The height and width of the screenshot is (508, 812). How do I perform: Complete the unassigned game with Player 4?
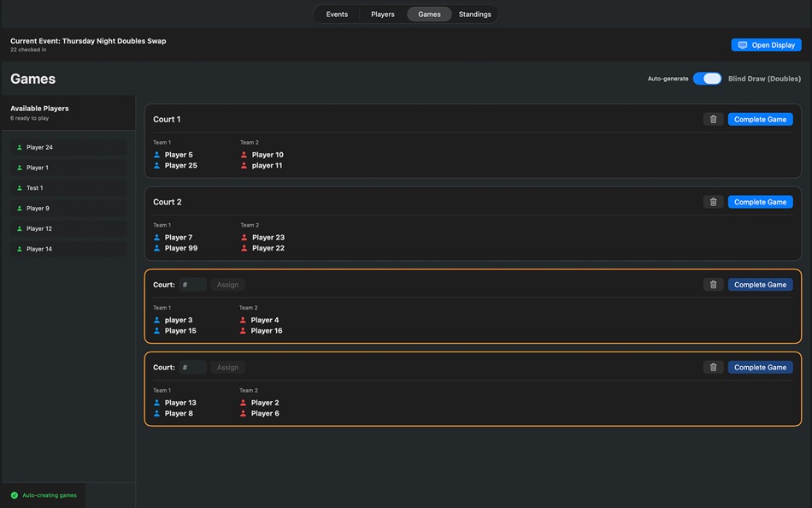point(760,285)
